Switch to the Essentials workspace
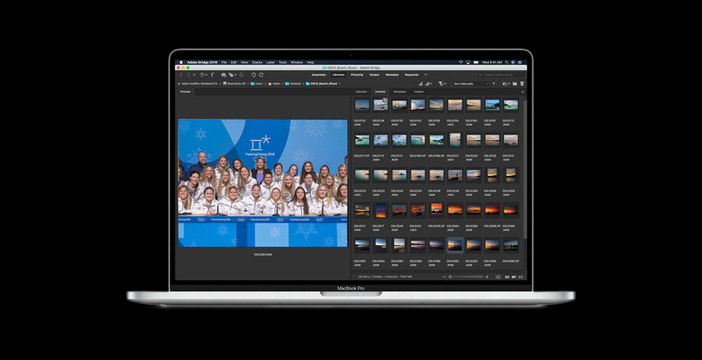Image resolution: width=702 pixels, height=360 pixels. coord(319,75)
